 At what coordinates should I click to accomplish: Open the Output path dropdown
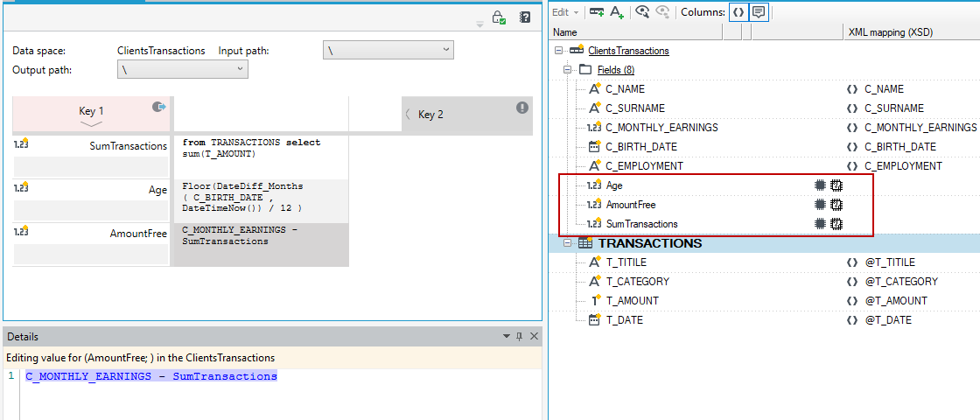point(183,70)
